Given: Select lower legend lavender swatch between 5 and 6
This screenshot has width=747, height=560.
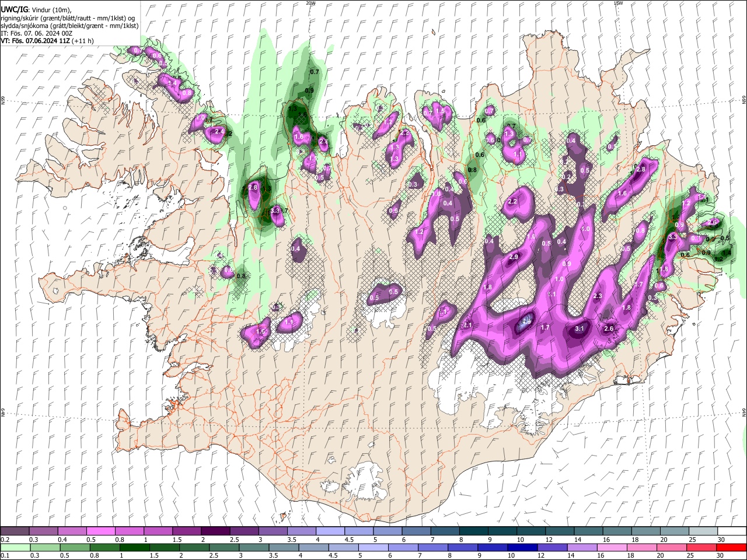Looking at the screenshot, I should [x=374, y=547].
